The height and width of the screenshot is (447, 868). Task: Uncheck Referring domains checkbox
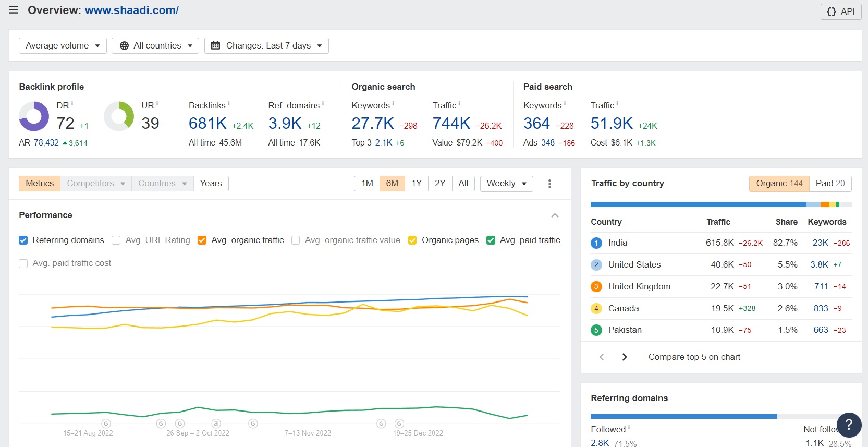point(23,240)
